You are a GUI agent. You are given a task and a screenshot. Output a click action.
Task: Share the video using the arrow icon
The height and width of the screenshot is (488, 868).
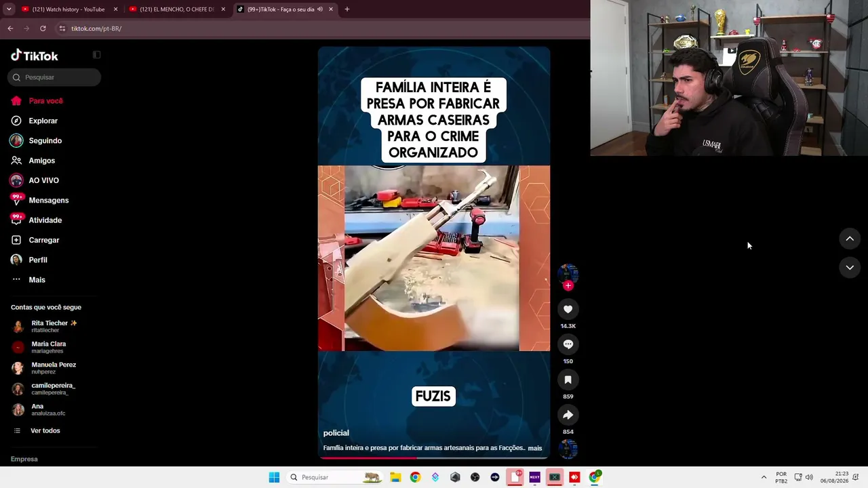pyautogui.click(x=568, y=415)
